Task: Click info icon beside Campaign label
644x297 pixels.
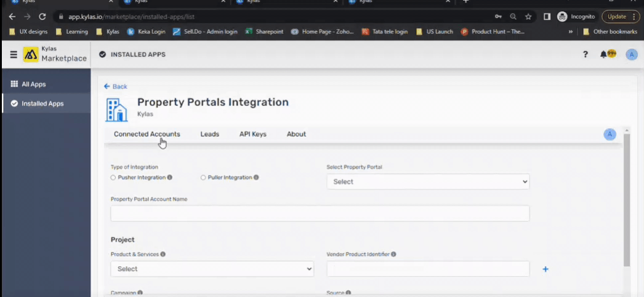Action: point(140,293)
